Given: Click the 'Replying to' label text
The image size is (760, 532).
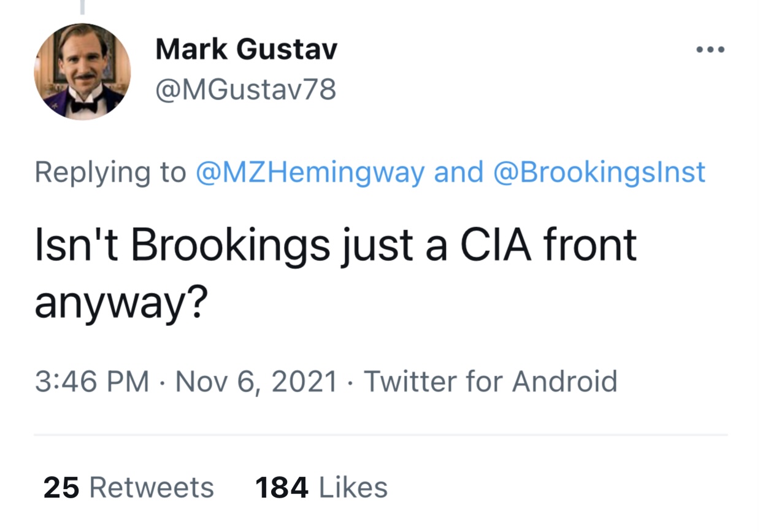Looking at the screenshot, I should [x=110, y=173].
